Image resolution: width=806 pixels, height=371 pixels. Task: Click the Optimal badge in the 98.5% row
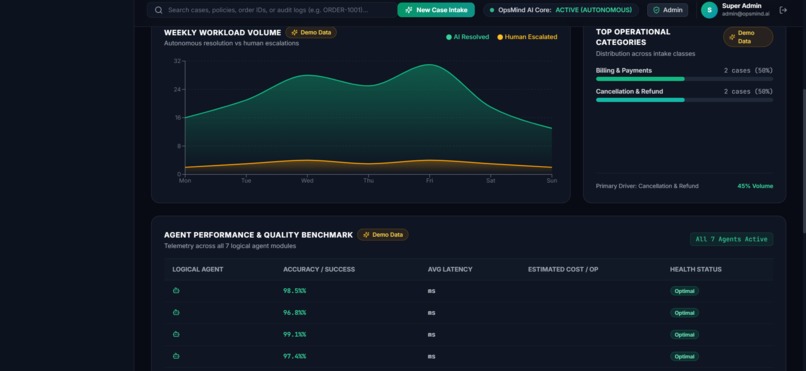[684, 291]
